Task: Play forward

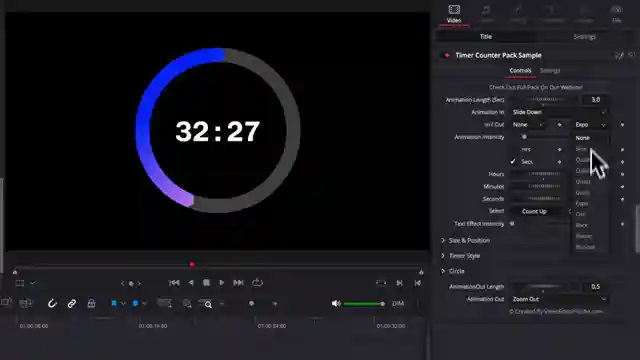Action: pos(222,282)
